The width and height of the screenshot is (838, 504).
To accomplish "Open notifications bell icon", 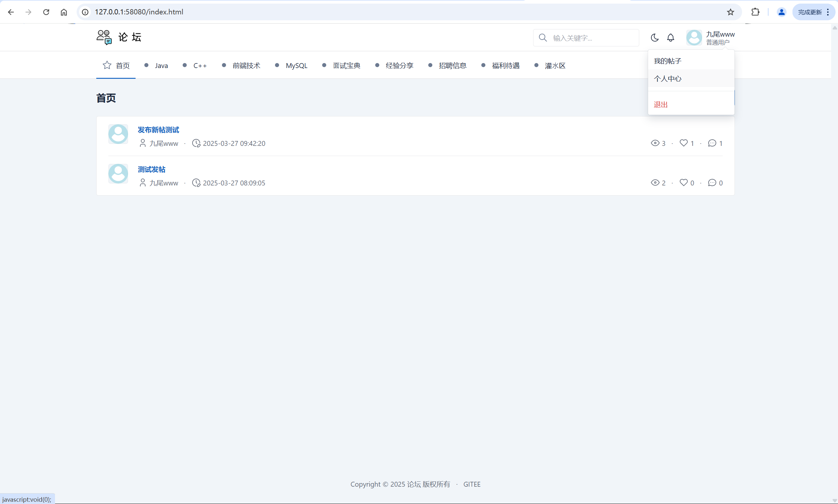I will (670, 38).
